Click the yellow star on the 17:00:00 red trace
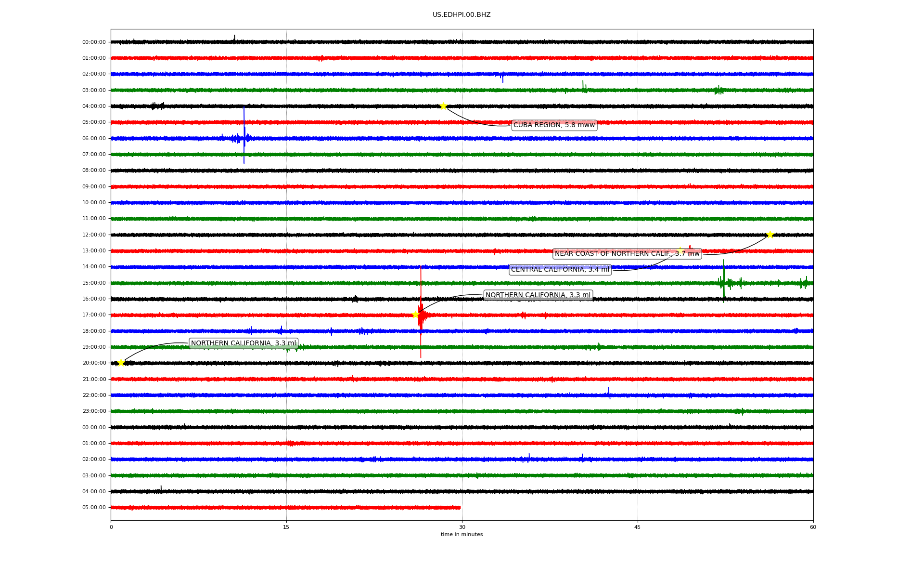Image resolution: width=924 pixels, height=578 pixels. tap(415, 315)
